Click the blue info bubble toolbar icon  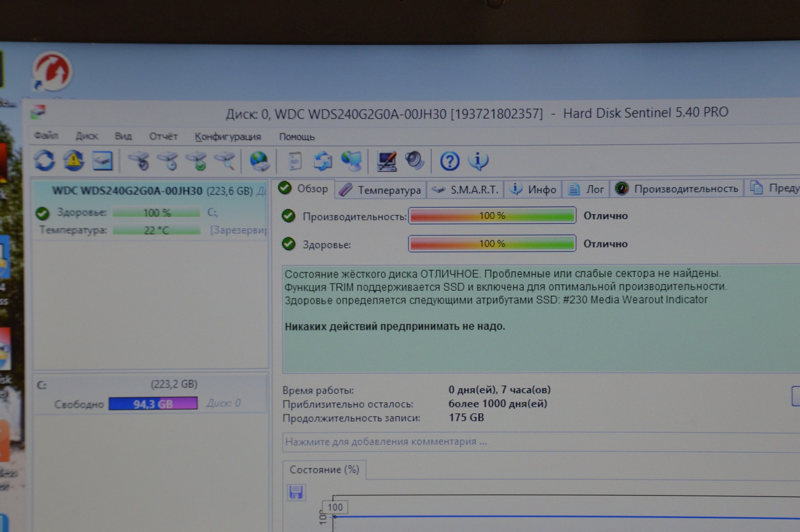[478, 161]
